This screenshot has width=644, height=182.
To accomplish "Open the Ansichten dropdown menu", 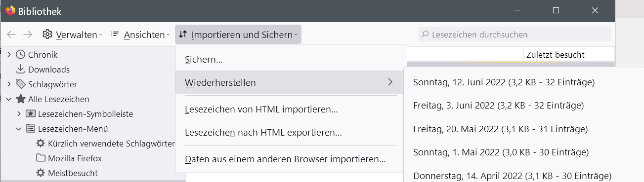I will pyautogui.click(x=140, y=35).
